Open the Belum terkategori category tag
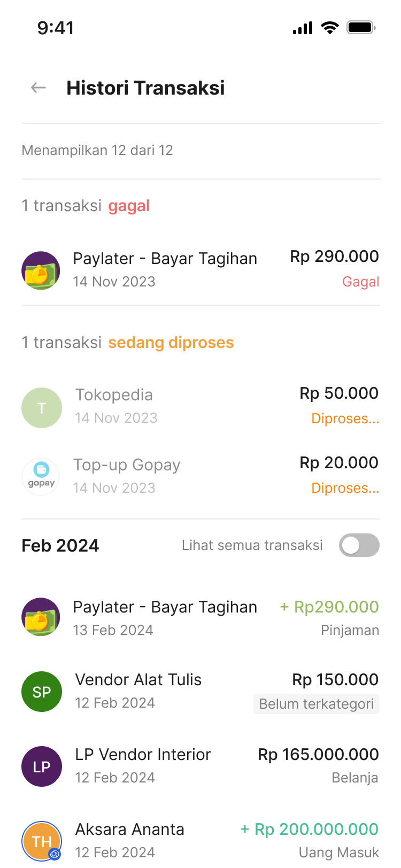Viewport: 401px width, 868px height. [x=316, y=704]
